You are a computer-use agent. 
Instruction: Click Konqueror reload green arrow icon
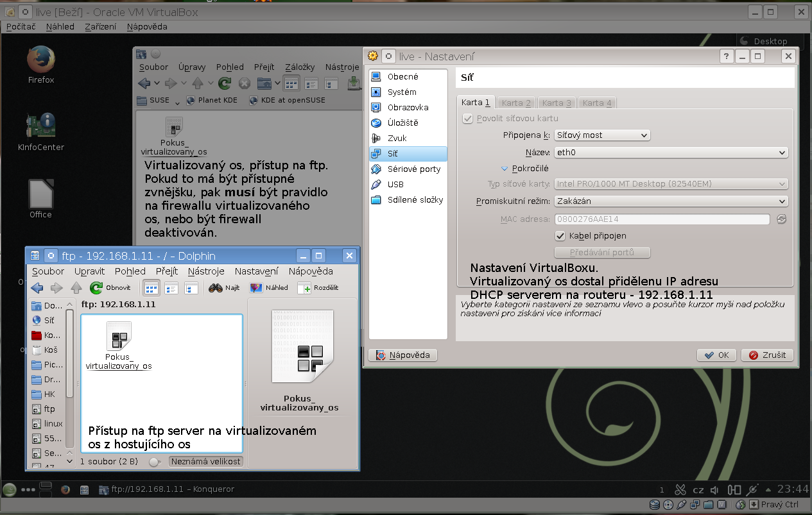tap(225, 83)
